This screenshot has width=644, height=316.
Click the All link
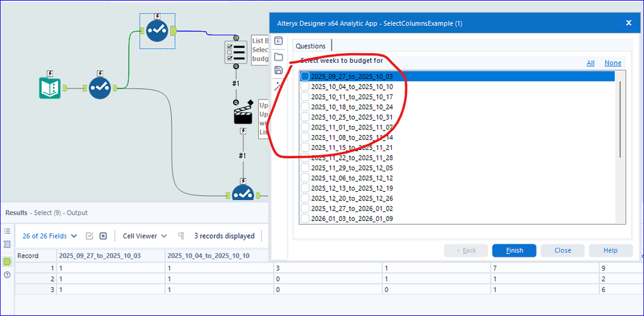pyautogui.click(x=590, y=63)
